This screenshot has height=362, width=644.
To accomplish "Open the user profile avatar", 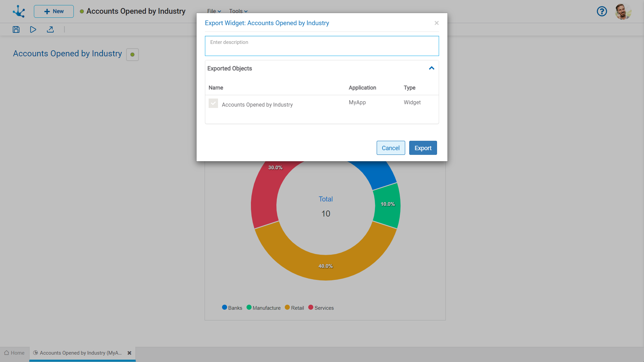I will point(623,11).
